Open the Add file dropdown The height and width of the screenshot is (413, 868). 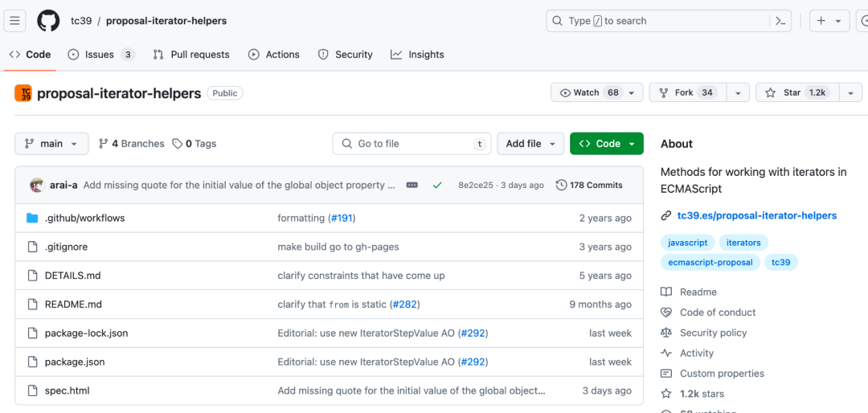[530, 143]
